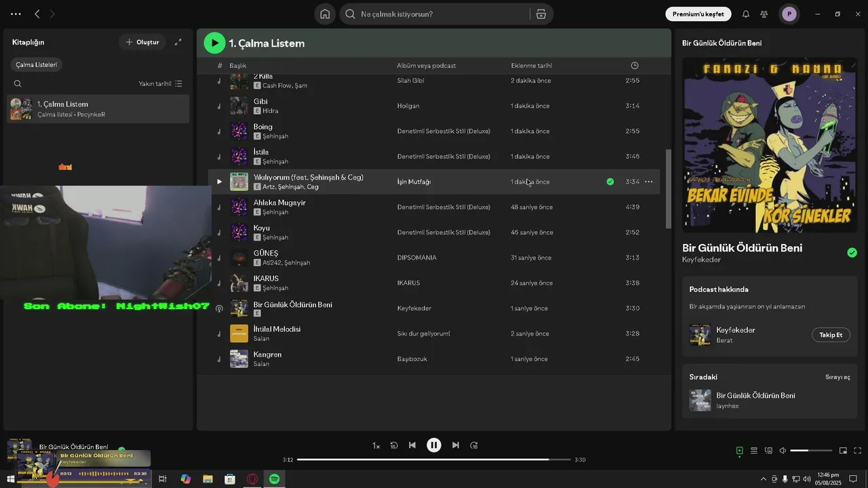The height and width of the screenshot is (488, 868).
Task: Open the DIPSOMANIA album link
Action: (x=417, y=258)
